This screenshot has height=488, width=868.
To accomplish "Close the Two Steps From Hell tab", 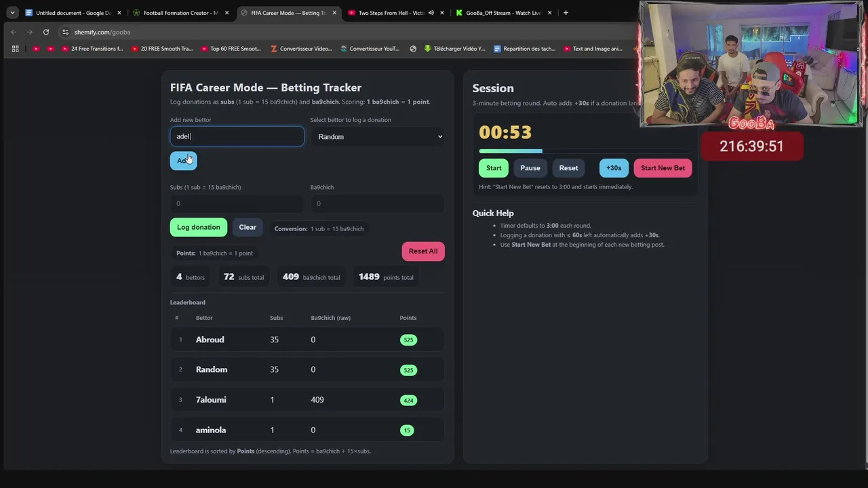I will (x=442, y=13).
